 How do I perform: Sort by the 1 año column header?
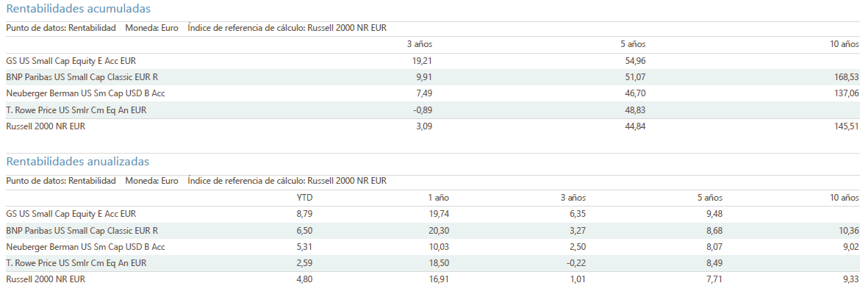point(437,198)
